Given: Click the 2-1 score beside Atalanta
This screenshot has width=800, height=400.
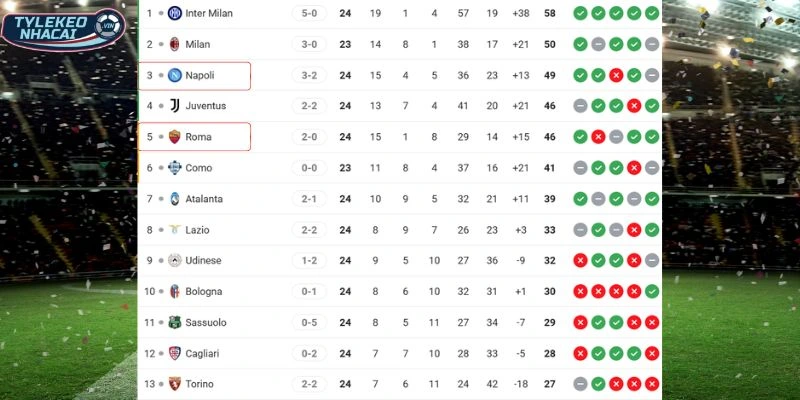Looking at the screenshot, I should coord(309,199).
